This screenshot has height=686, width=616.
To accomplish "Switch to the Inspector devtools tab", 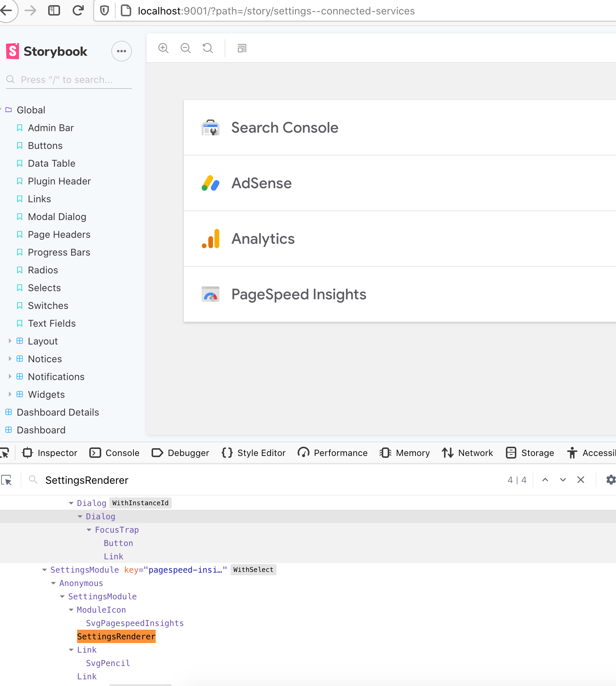I will [x=50, y=453].
